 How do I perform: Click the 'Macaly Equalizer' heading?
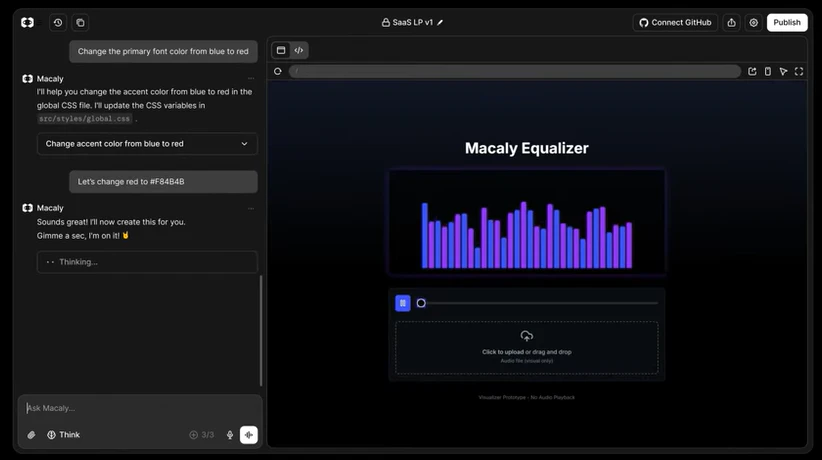click(527, 148)
